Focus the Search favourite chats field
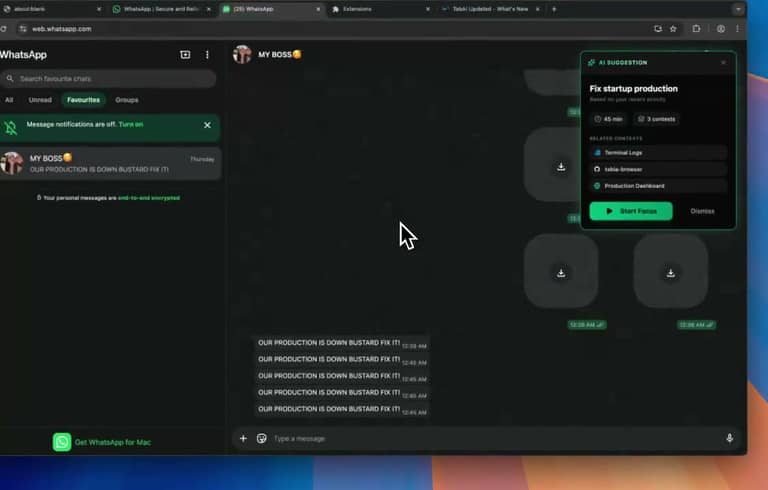Screen dimensions: 768x490 click(x=109, y=78)
